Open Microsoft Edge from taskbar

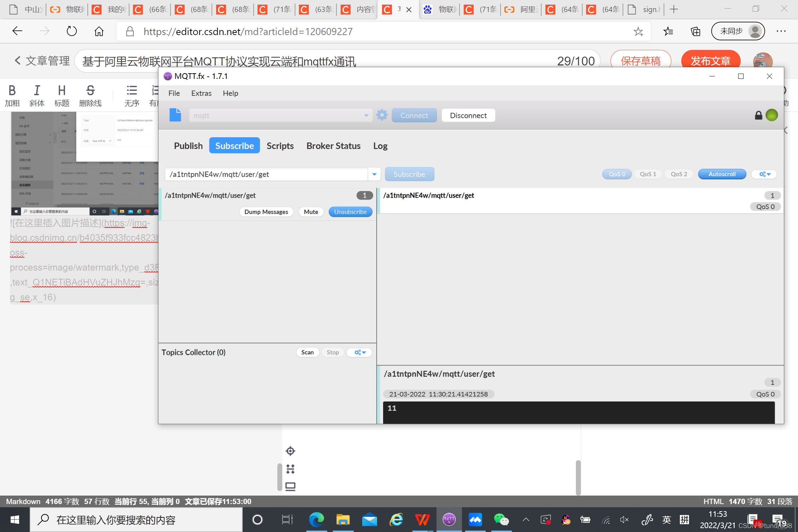(316, 520)
